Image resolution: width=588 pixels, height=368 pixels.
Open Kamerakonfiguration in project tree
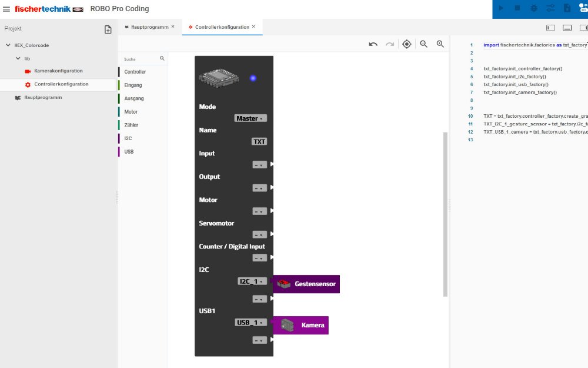[x=58, y=71]
